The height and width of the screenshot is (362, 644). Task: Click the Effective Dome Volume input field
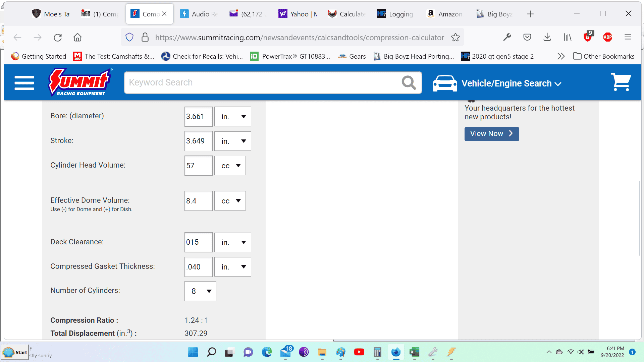pyautogui.click(x=198, y=201)
